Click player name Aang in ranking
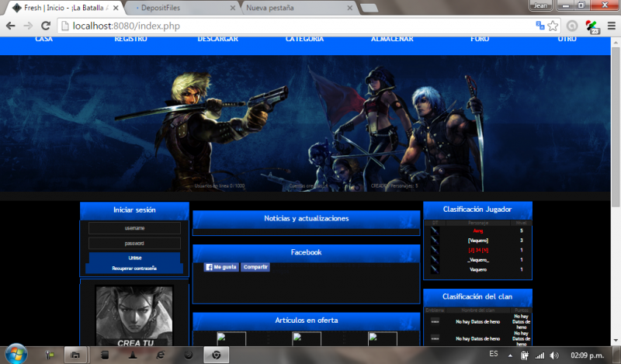The height and width of the screenshot is (364, 621). pos(478,231)
